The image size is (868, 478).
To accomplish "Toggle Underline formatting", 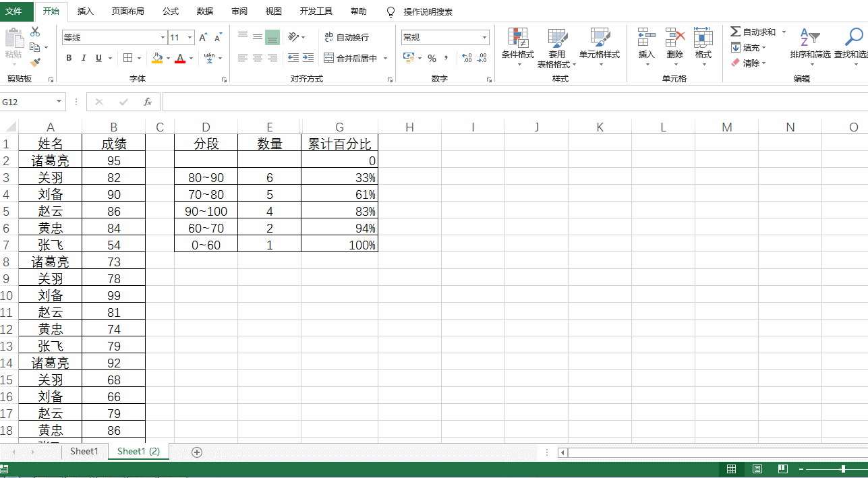I will pyautogui.click(x=99, y=58).
